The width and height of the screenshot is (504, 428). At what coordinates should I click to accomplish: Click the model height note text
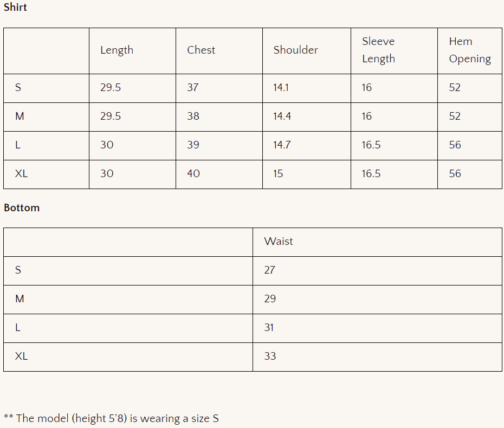(x=111, y=418)
